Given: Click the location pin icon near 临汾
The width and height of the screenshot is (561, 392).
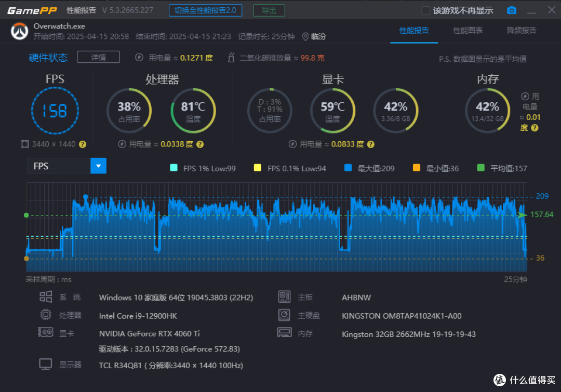Looking at the screenshot, I should (305, 36).
